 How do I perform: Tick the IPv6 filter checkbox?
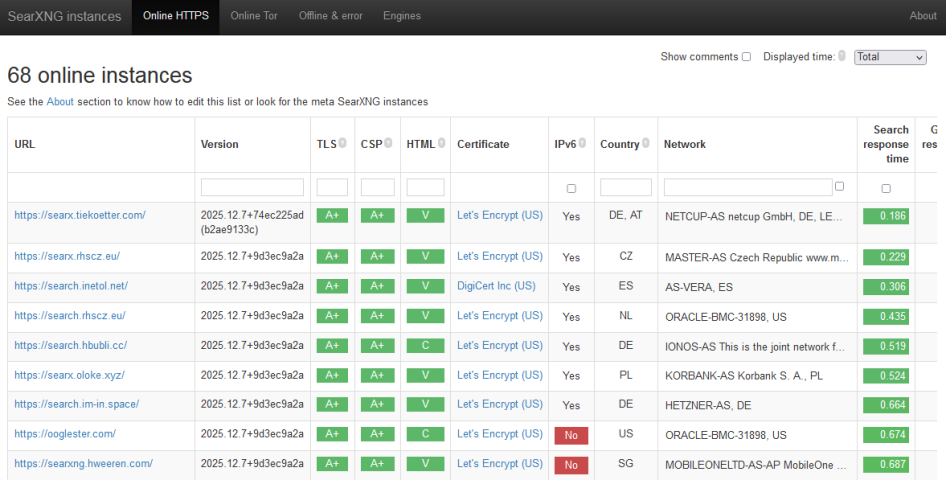coord(571,188)
